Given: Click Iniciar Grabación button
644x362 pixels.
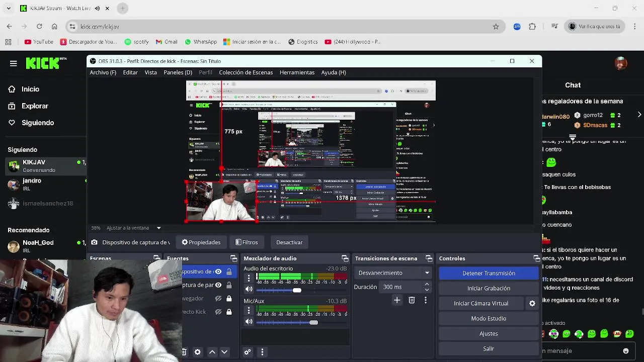Looking at the screenshot, I should pyautogui.click(x=489, y=288).
